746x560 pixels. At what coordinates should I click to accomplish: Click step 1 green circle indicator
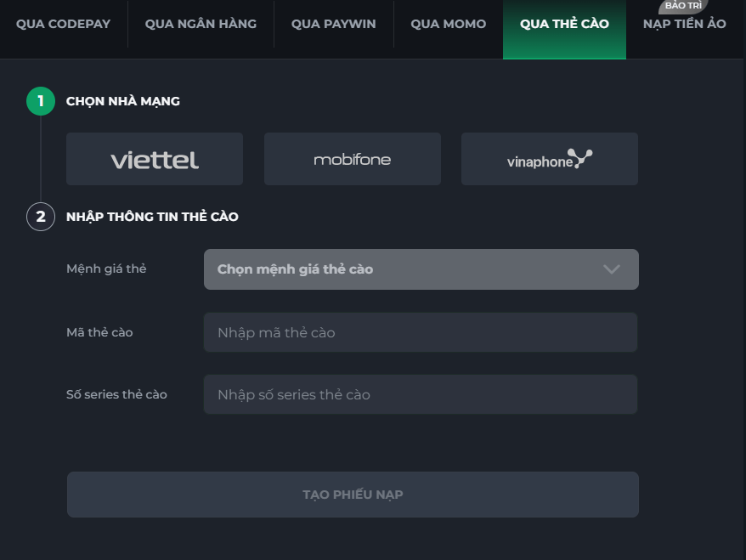point(41,101)
